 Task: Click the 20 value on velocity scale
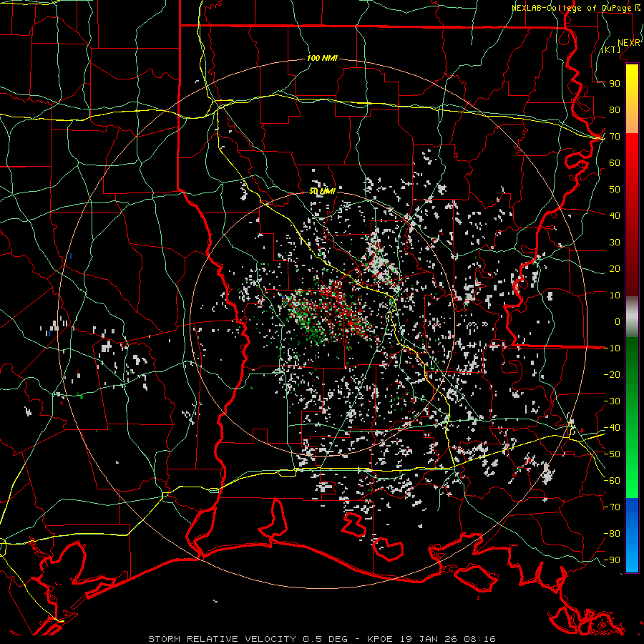[615, 269]
